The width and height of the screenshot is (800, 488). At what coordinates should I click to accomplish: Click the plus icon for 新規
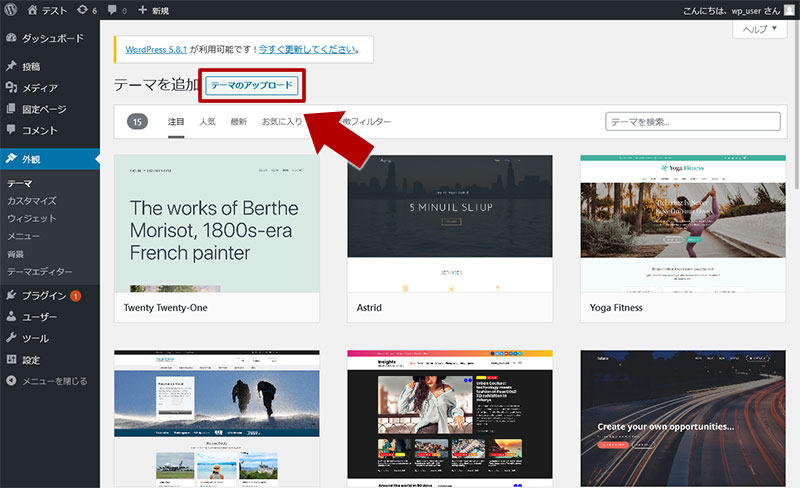(143, 10)
